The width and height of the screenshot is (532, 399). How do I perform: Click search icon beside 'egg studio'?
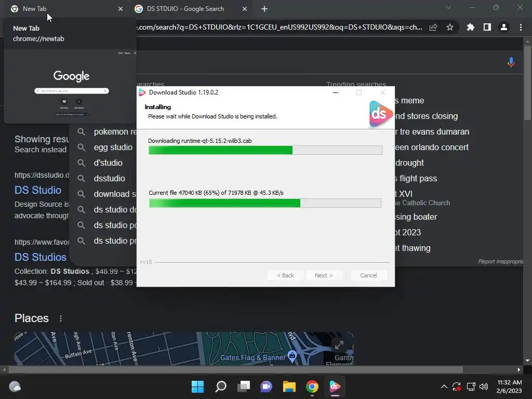coord(81,147)
